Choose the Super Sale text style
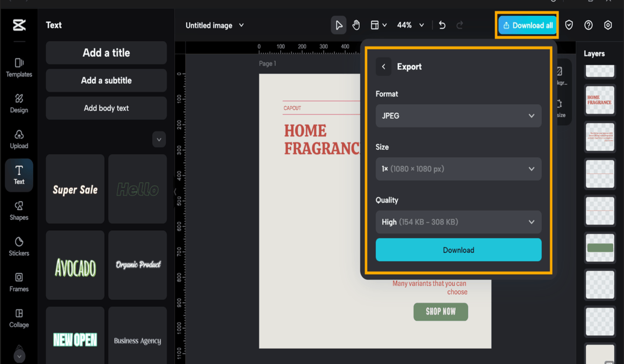 coord(75,189)
